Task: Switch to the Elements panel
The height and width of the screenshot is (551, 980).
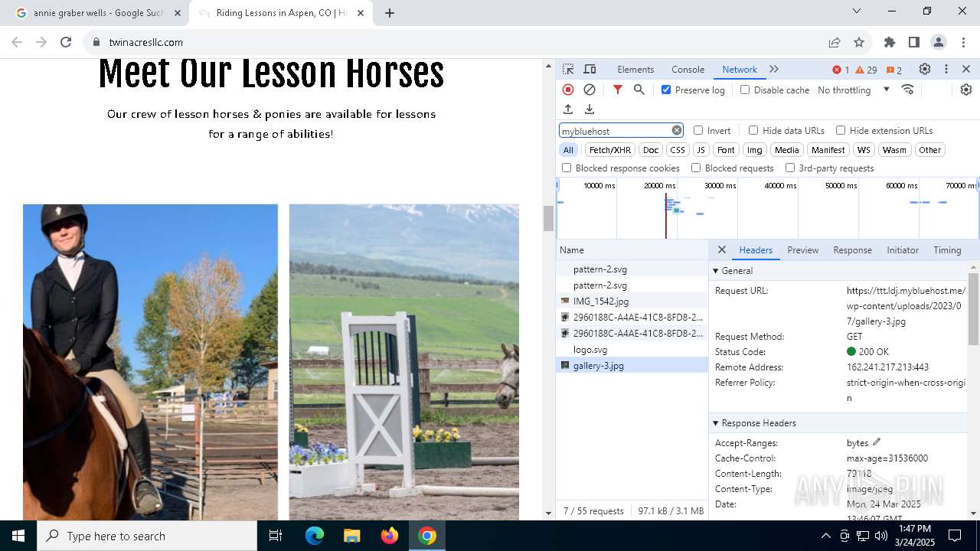Action: tap(635, 69)
